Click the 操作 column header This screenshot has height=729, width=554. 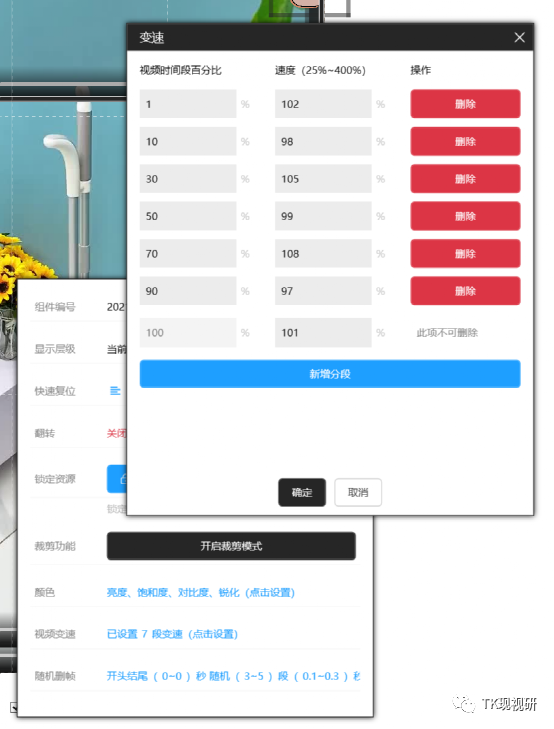(421, 70)
